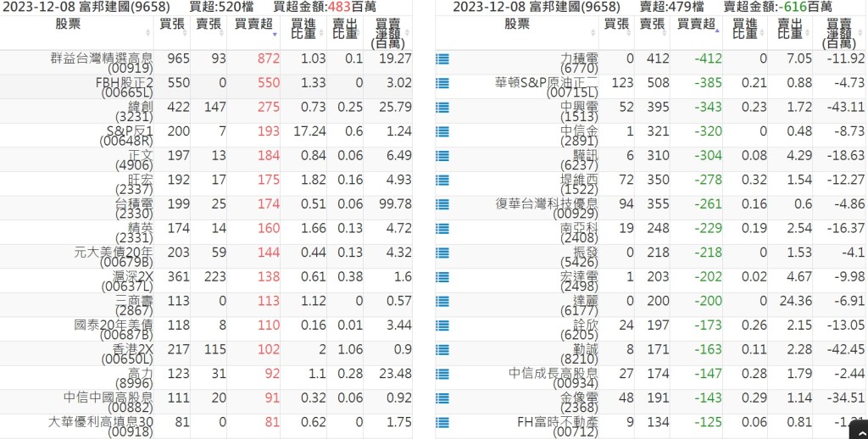Open the list icon beside 華頓S&P原油正二
868x439 pixels.
[442, 84]
